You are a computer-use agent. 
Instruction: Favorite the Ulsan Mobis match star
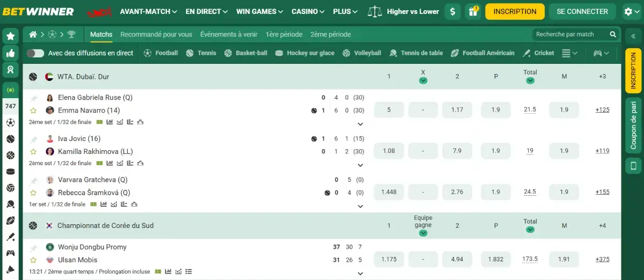[x=33, y=260]
